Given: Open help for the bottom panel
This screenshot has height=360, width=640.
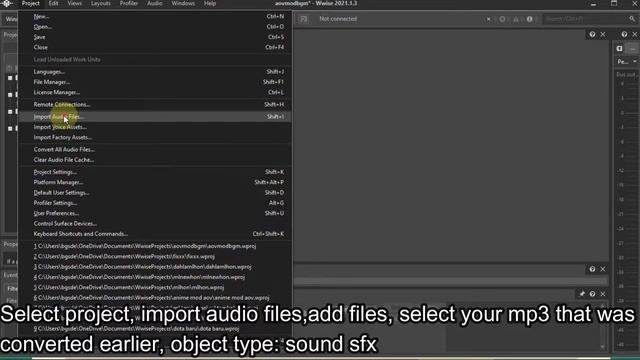Looking at the screenshot, I should coord(592,294).
